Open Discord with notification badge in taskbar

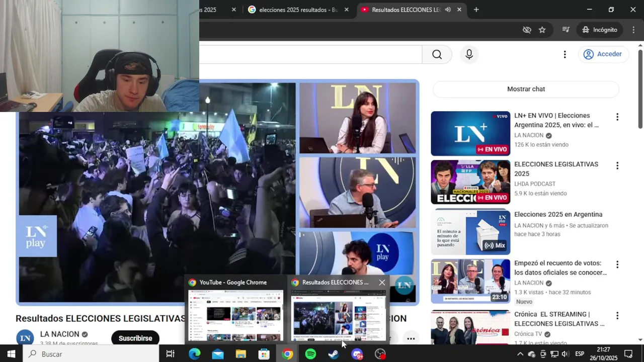click(x=357, y=354)
